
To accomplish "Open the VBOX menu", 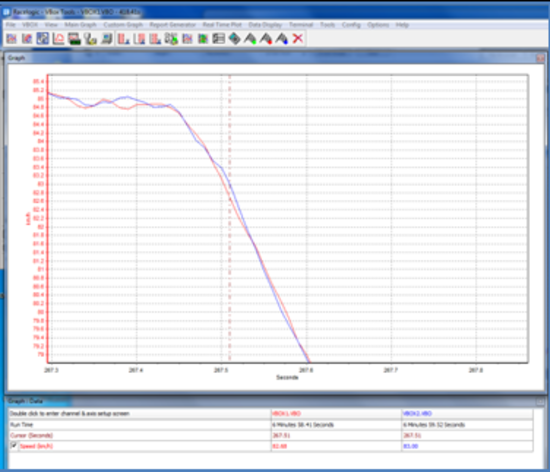I will tap(30, 25).
